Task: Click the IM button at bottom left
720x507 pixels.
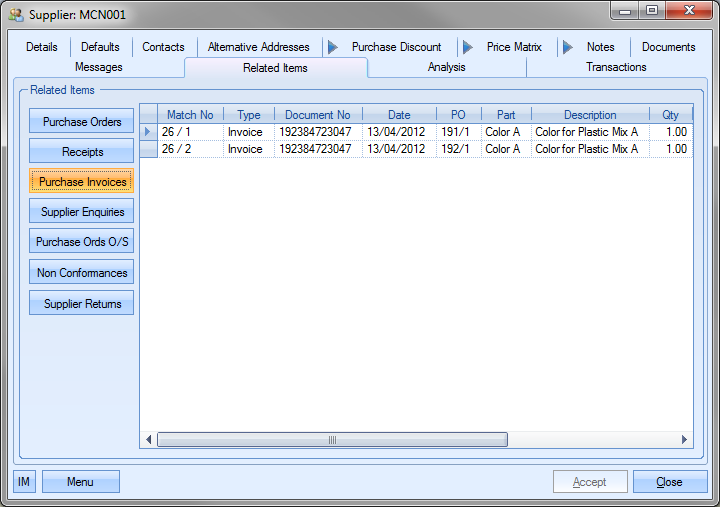Action: (24, 482)
